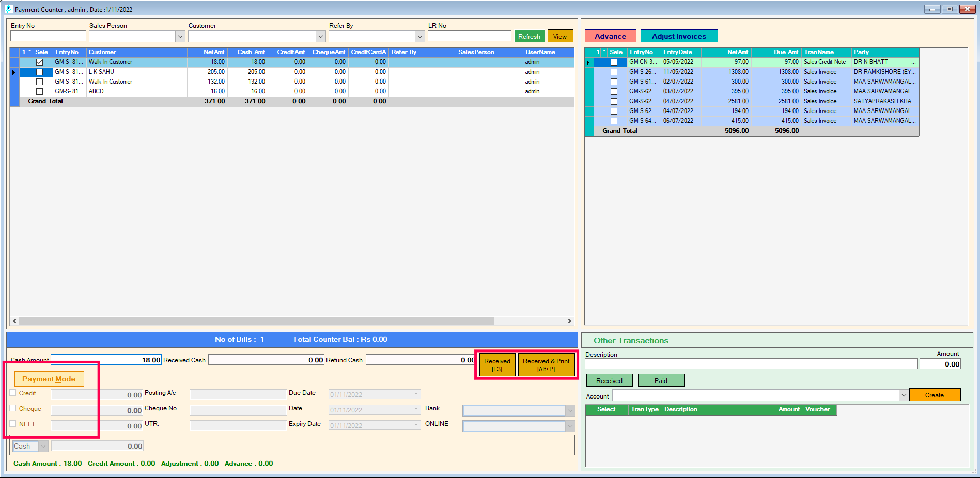Open the Expiry Date picker dropdown
Screen dimensions: 980x478
pos(416,425)
